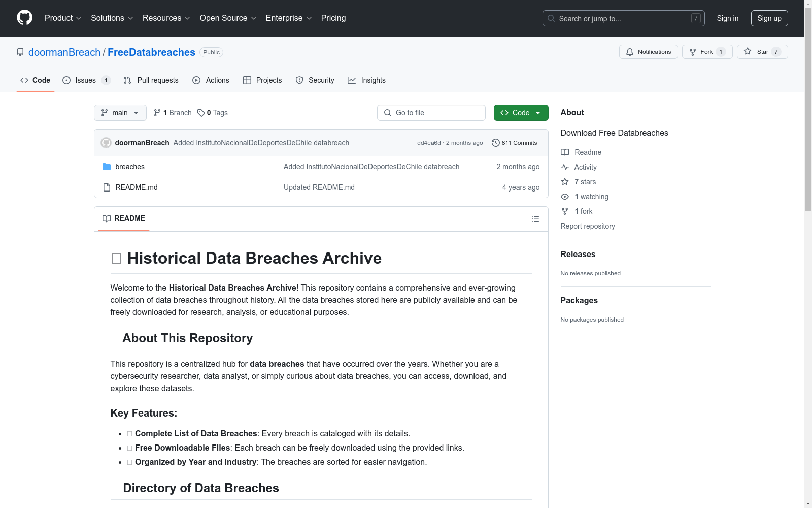Image resolution: width=812 pixels, height=508 pixels.
Task: Open the Enterprise dropdown
Action: click(x=289, y=18)
